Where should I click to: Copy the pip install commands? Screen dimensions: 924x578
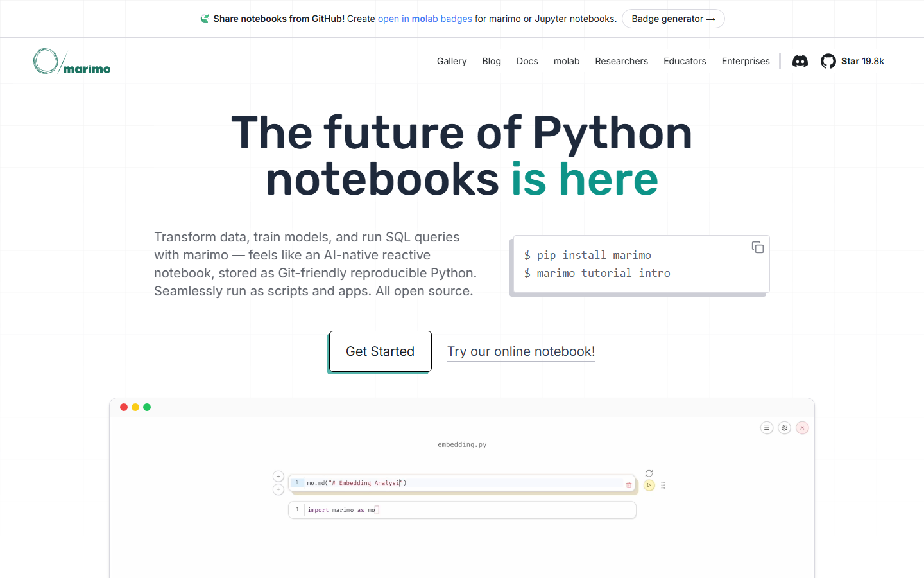pyautogui.click(x=758, y=247)
